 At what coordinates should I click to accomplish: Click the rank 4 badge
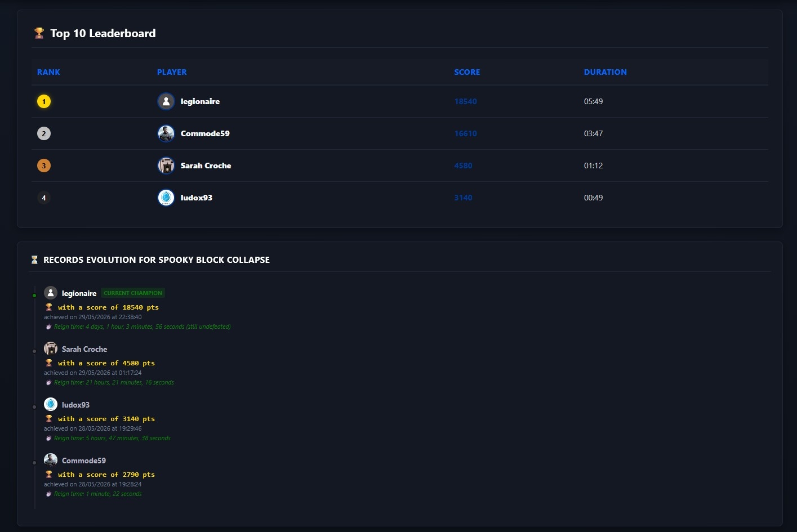tap(44, 198)
